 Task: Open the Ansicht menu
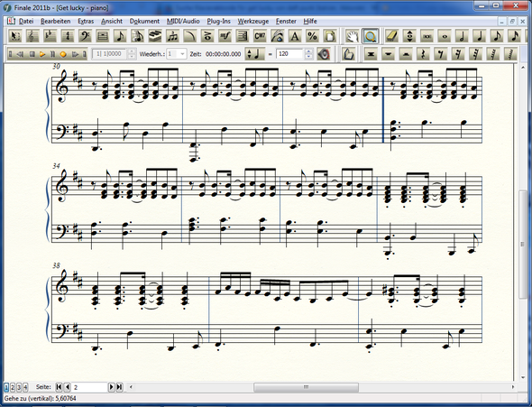point(112,21)
